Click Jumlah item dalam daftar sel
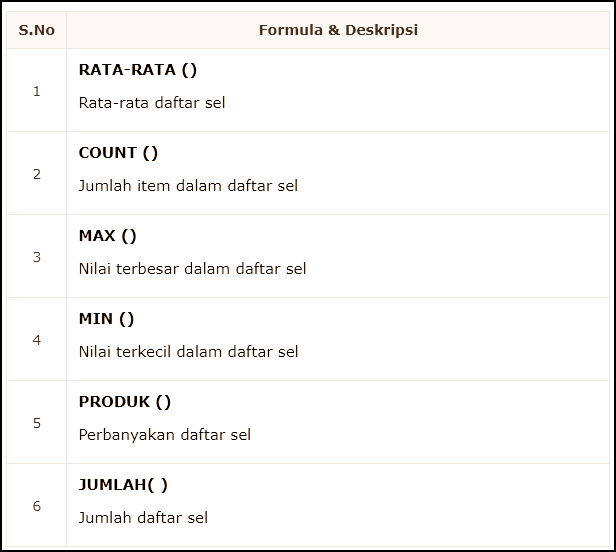616x552 pixels. point(188,186)
